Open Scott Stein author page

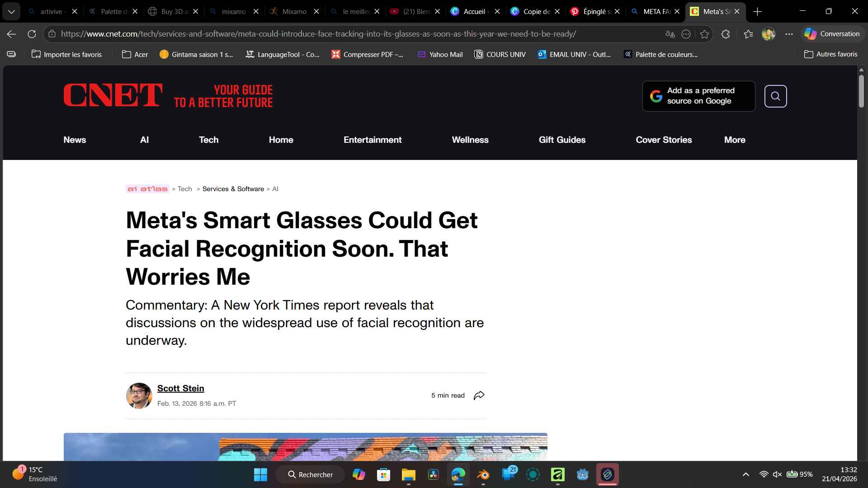(x=180, y=388)
